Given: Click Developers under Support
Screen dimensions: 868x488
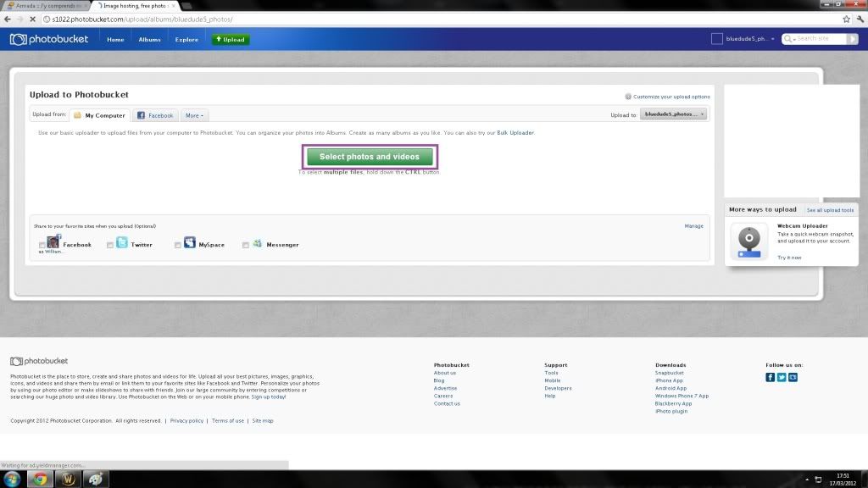Looking at the screenshot, I should (558, 388).
